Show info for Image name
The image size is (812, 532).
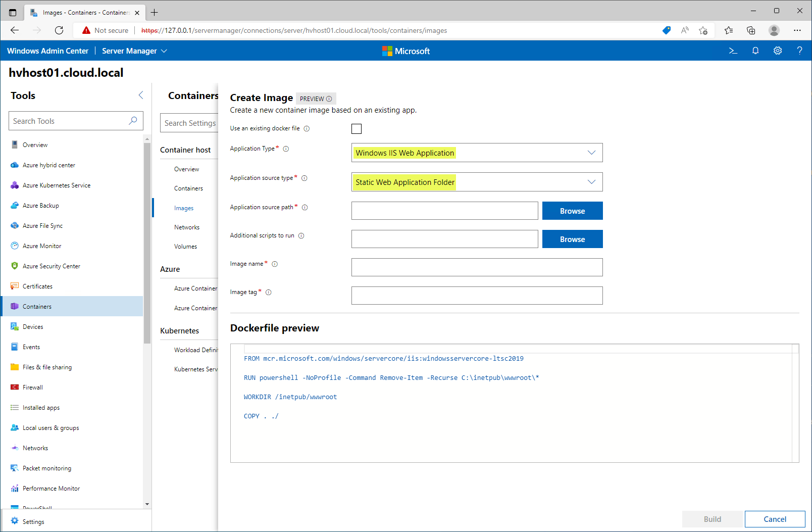tap(275, 264)
